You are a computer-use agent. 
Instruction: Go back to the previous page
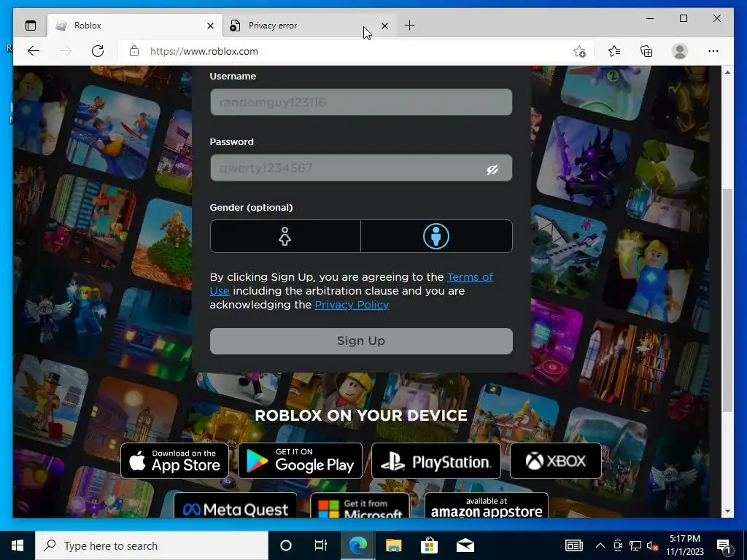[x=34, y=51]
